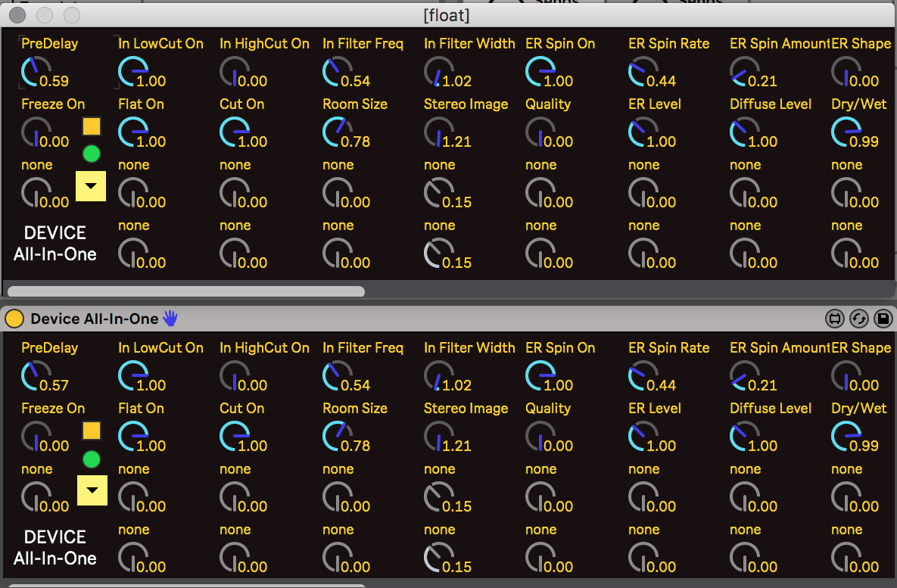The width and height of the screenshot is (897, 588).
Task: Toggle the yellow device activator for Device All-In-One
Action: 14,319
